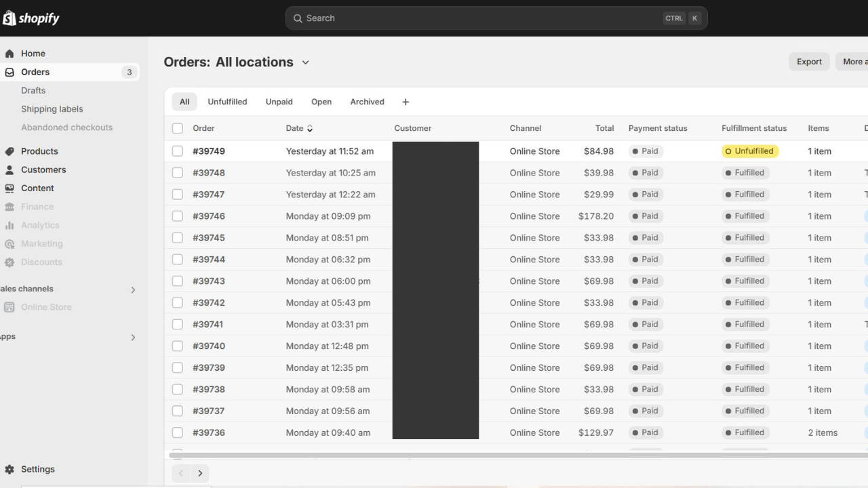Click the Settings gear icon
The width and height of the screenshot is (868, 488).
[9, 469]
